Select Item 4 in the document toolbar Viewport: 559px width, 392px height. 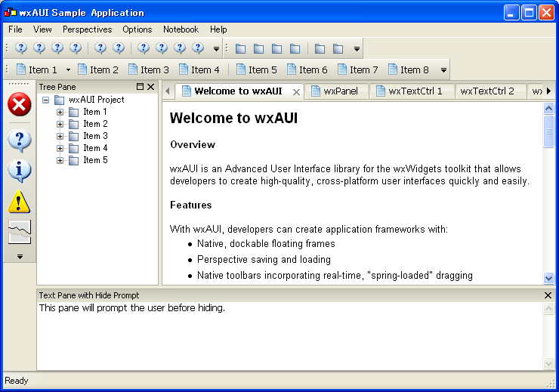[x=199, y=69]
